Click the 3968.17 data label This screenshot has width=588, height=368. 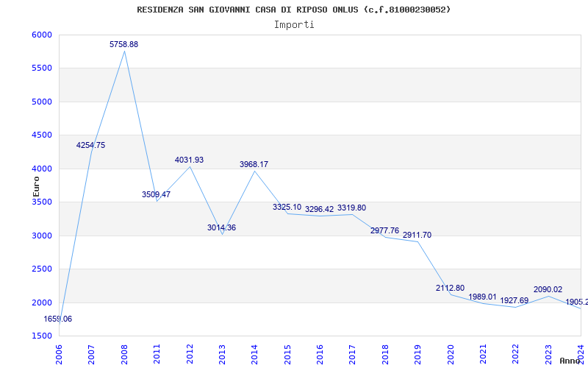(x=254, y=164)
